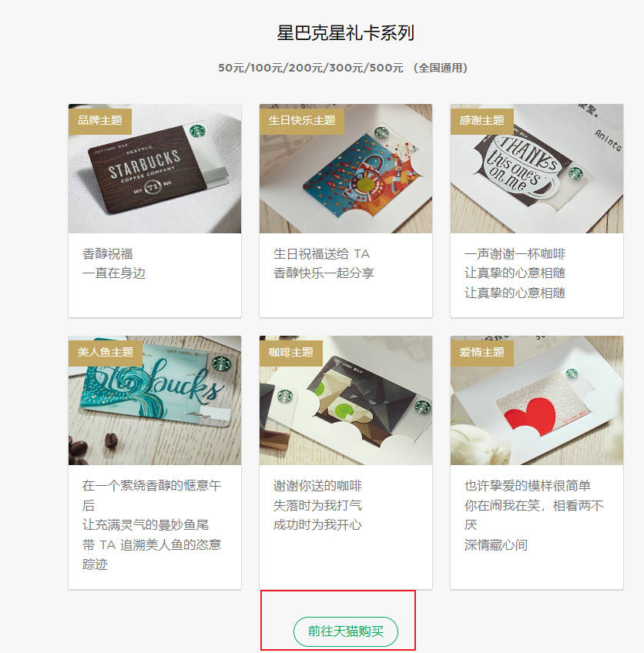The image size is (644, 653).
Task: Open the mermaid themed gift card image
Action: (155, 400)
